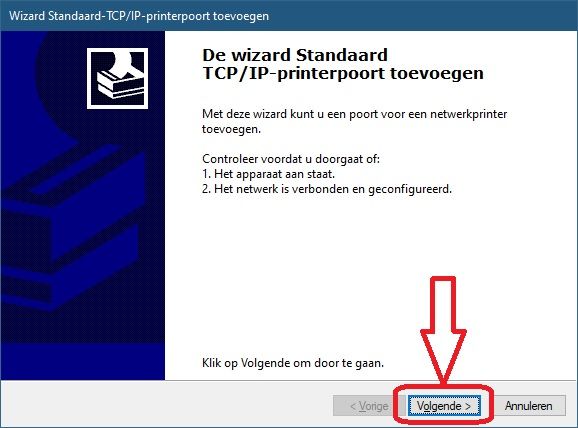The image size is (578, 428).
Task: Click the bright blue strip under side panel
Action: pyautogui.click(x=83, y=361)
